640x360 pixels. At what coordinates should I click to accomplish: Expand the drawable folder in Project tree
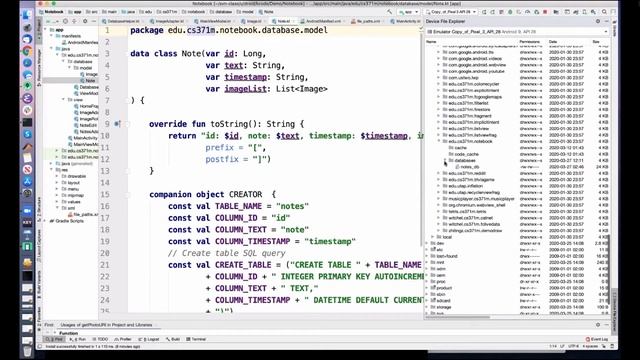pos(57,176)
